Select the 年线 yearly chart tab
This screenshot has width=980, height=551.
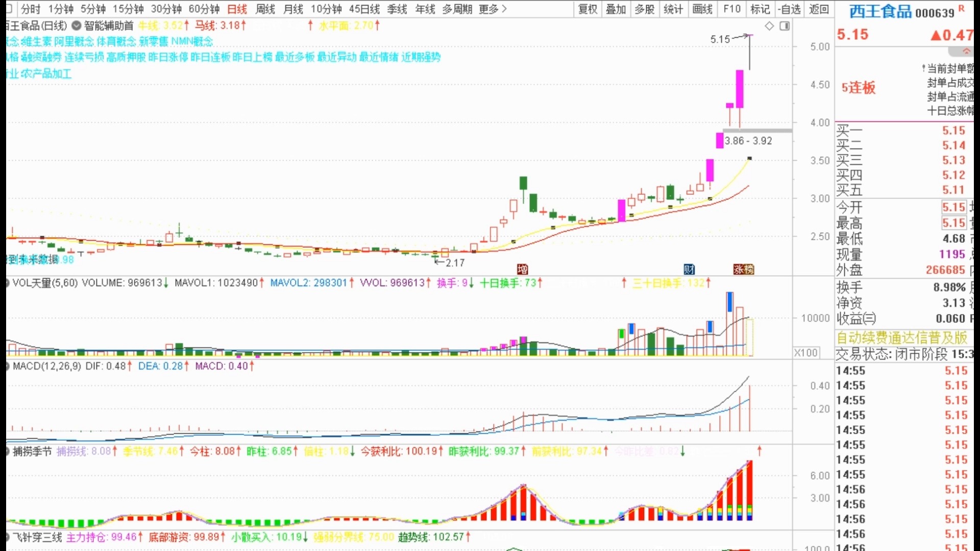tap(425, 9)
